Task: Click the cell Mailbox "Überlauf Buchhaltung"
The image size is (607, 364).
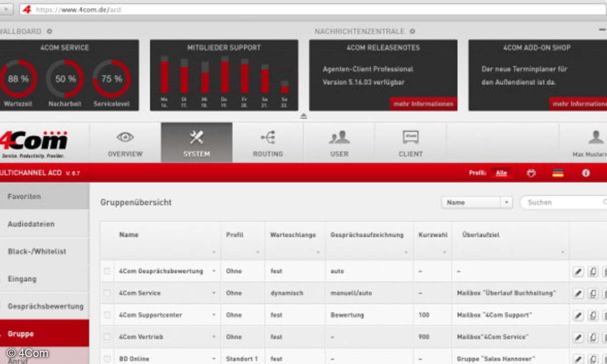Action: tap(506, 293)
